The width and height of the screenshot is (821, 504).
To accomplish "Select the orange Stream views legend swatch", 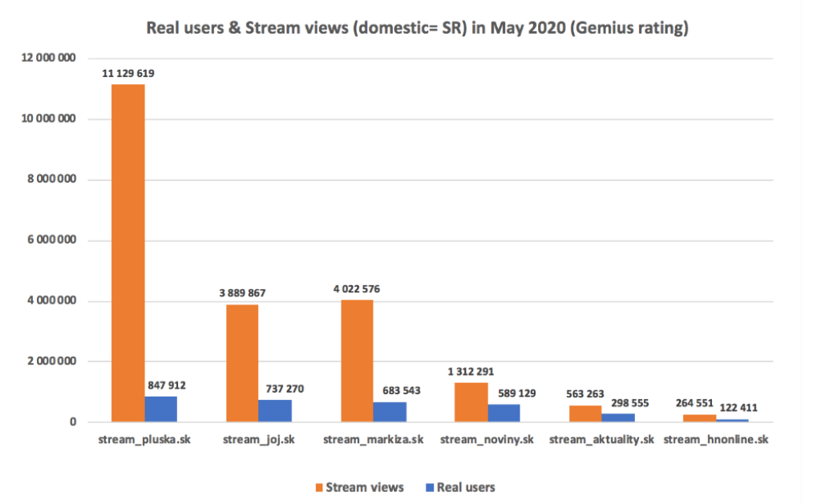I will [319, 488].
